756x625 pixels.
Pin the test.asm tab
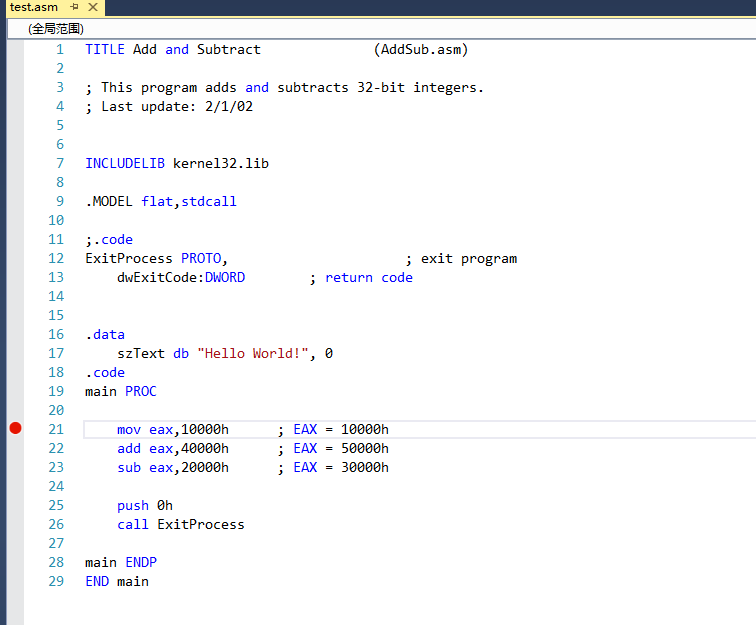(74, 7)
